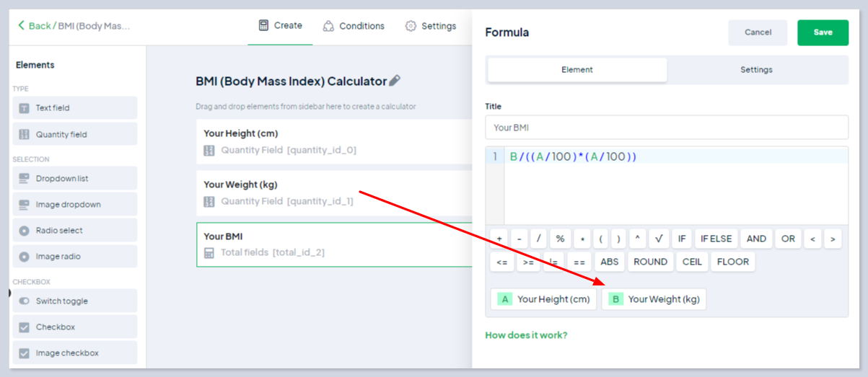
Task: Insert the square root operator
Action: (658, 239)
